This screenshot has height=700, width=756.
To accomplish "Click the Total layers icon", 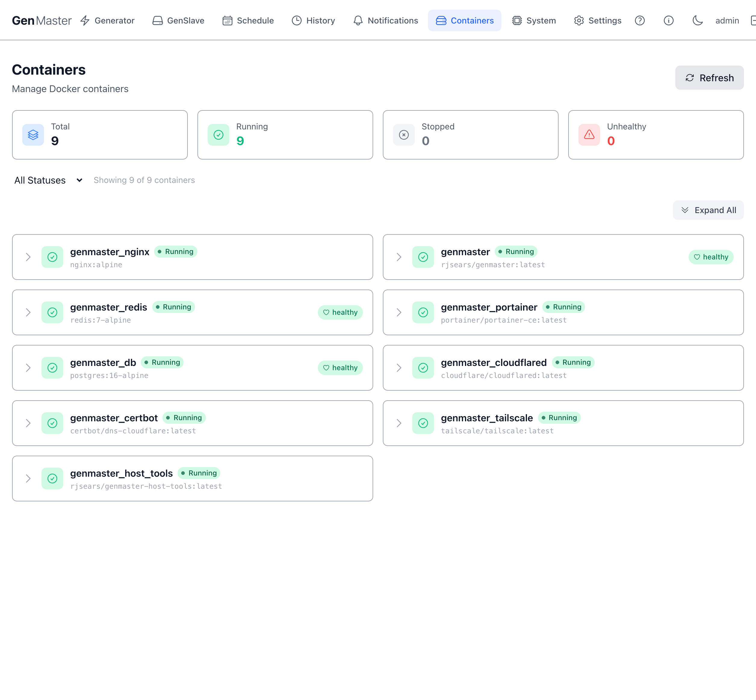I will (33, 135).
